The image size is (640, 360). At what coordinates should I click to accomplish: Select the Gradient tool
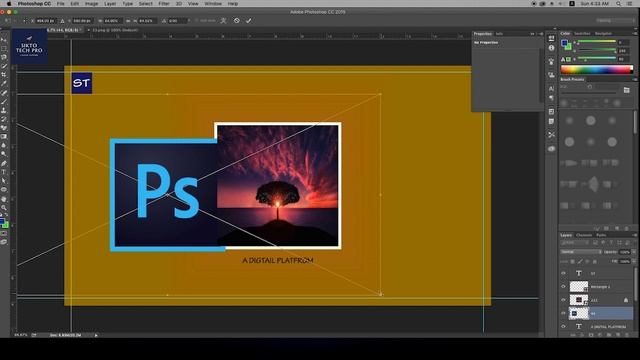pos(4,136)
